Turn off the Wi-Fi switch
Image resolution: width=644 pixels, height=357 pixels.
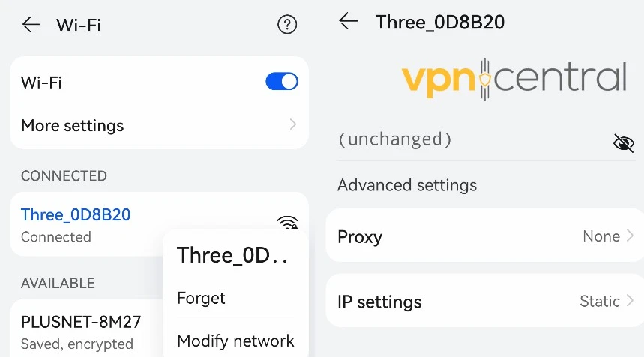click(282, 81)
